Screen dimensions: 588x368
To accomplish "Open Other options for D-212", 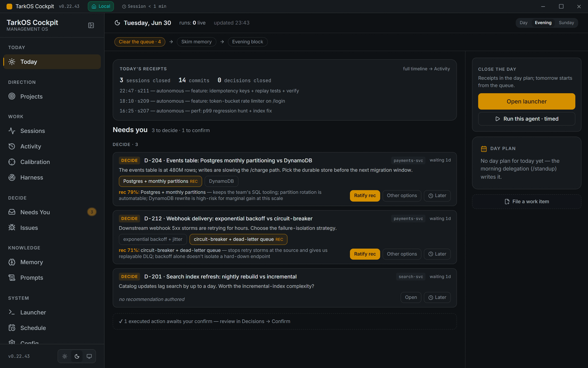I will tap(402, 254).
